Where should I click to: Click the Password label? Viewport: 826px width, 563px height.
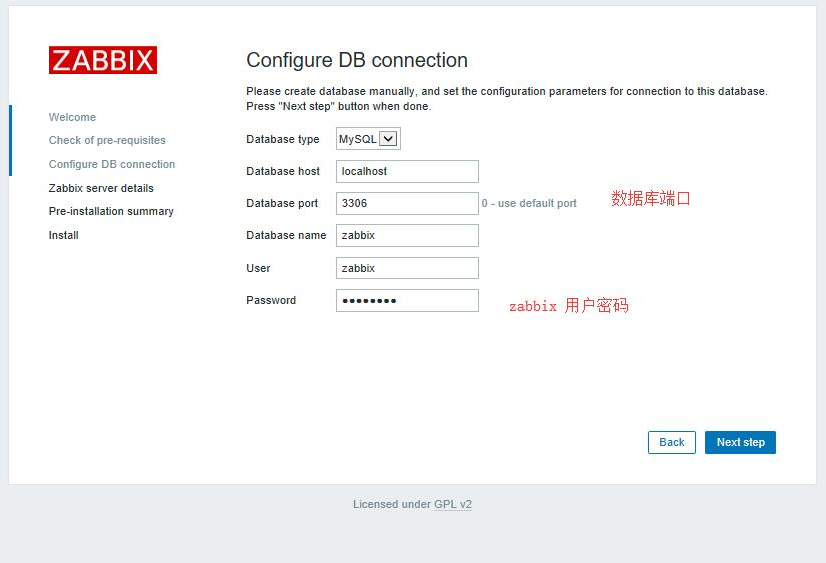coord(271,300)
